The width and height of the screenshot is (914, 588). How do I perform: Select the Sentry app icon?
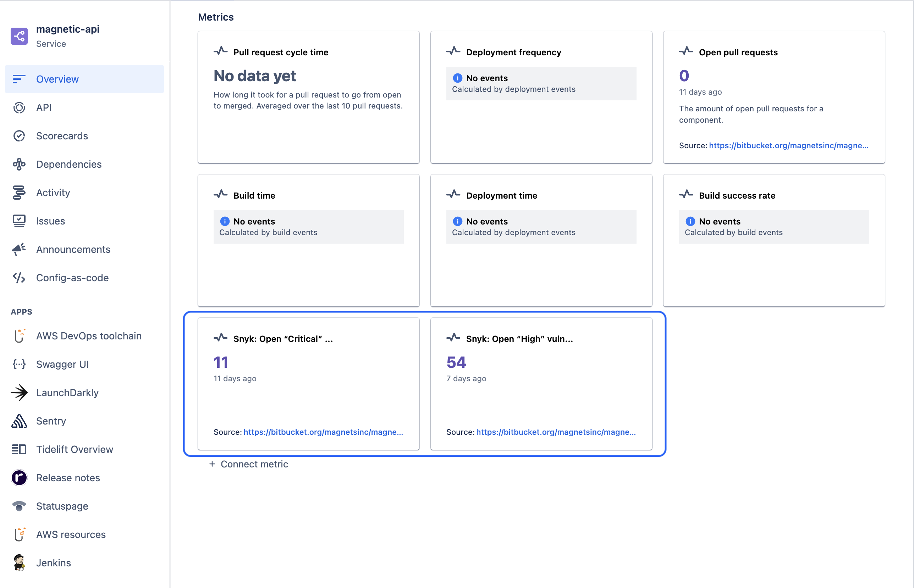(x=19, y=421)
